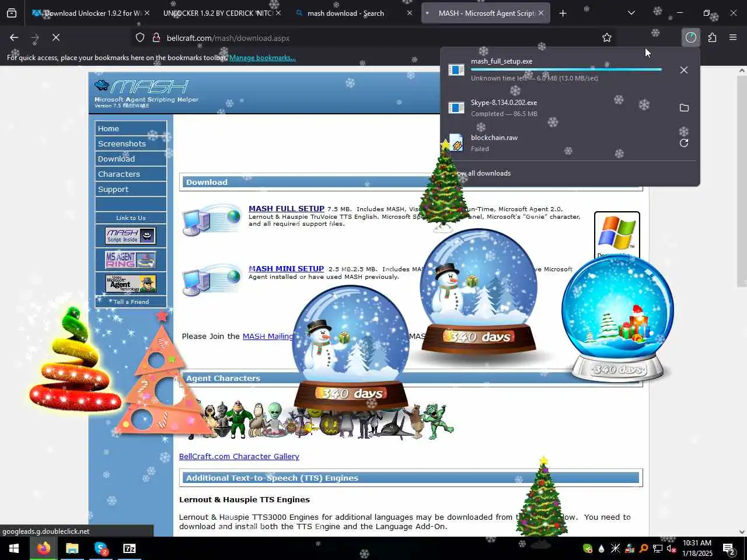Image resolution: width=747 pixels, height=560 pixels.
Task: Open the Home navigation item
Action: [131, 128]
